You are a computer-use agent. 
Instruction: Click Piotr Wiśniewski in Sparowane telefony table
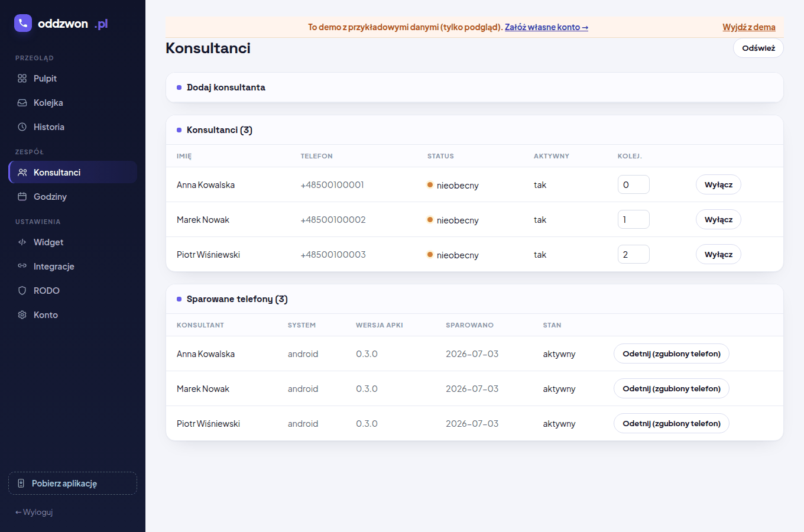[x=208, y=424]
